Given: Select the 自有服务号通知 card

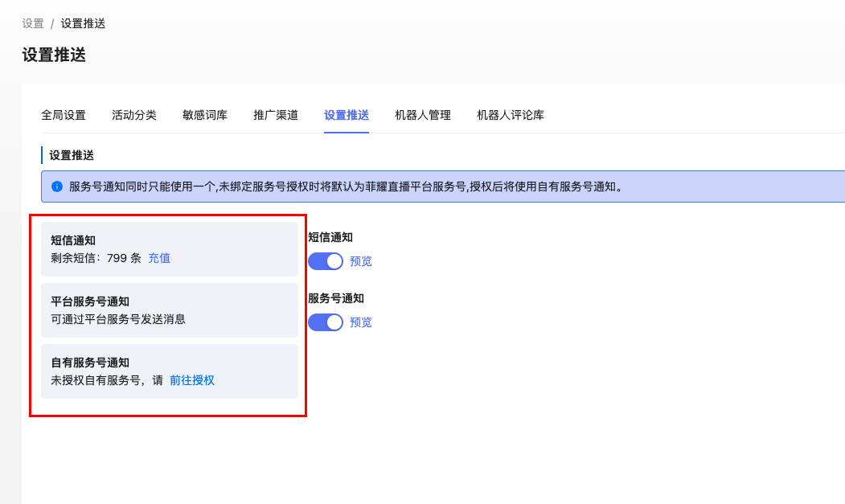Looking at the screenshot, I should click(170, 371).
